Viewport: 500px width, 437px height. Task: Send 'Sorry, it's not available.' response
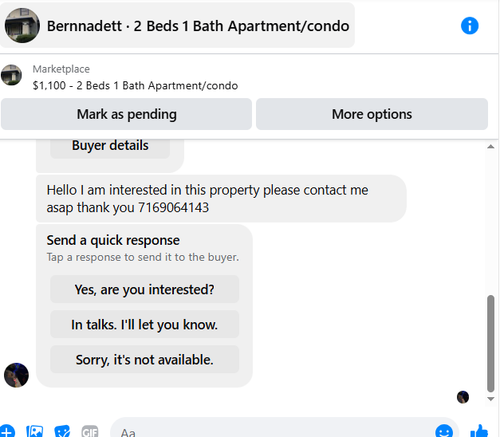144,359
